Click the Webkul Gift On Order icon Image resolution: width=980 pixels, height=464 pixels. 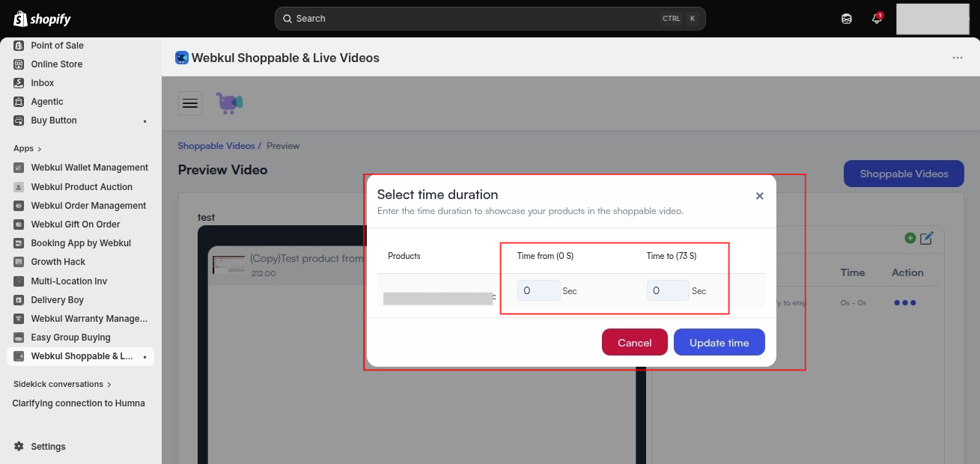(x=19, y=225)
